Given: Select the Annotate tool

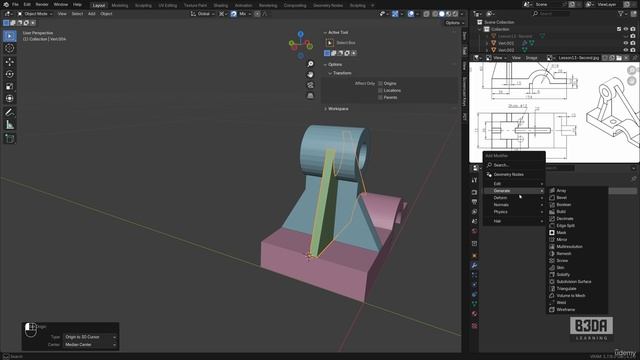Looking at the screenshot, I should coord(10,112).
